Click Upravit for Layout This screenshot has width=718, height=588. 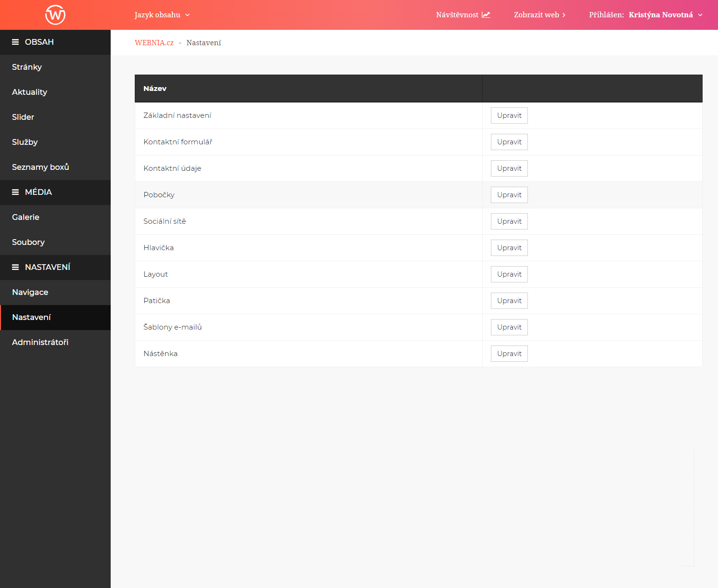[x=509, y=274]
